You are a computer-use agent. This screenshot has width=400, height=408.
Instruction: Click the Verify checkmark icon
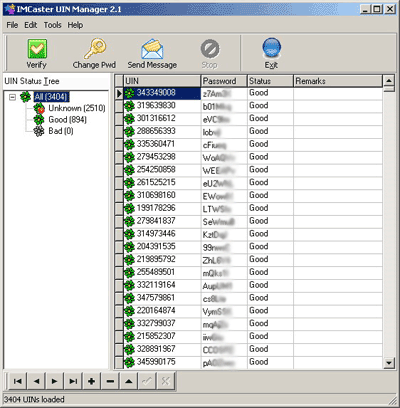(x=37, y=49)
